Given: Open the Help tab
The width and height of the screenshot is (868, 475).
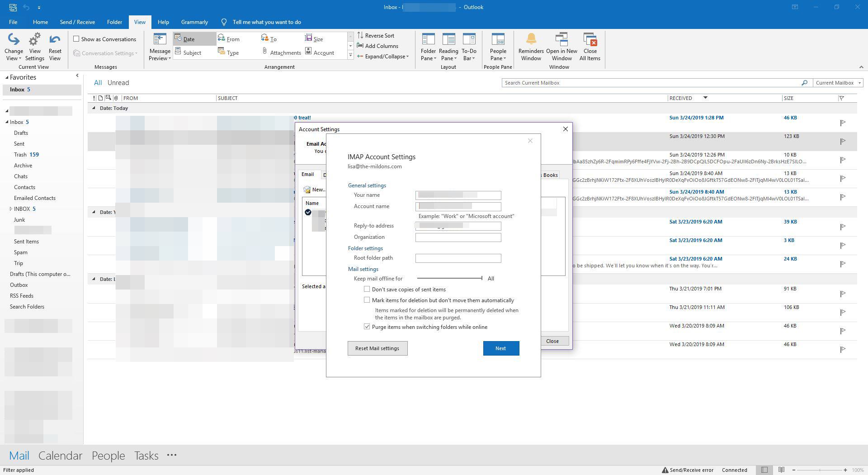Looking at the screenshot, I should (x=163, y=22).
